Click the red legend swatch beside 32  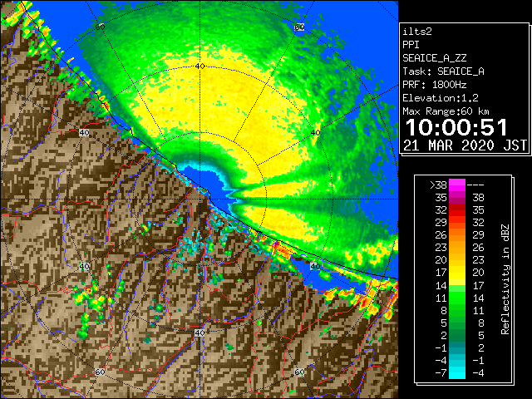pyautogui.click(x=457, y=210)
